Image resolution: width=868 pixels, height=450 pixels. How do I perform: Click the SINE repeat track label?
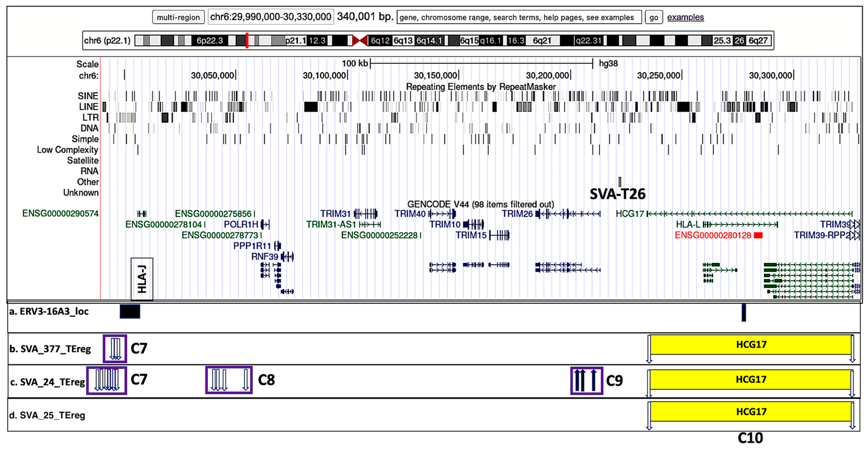[x=88, y=96]
